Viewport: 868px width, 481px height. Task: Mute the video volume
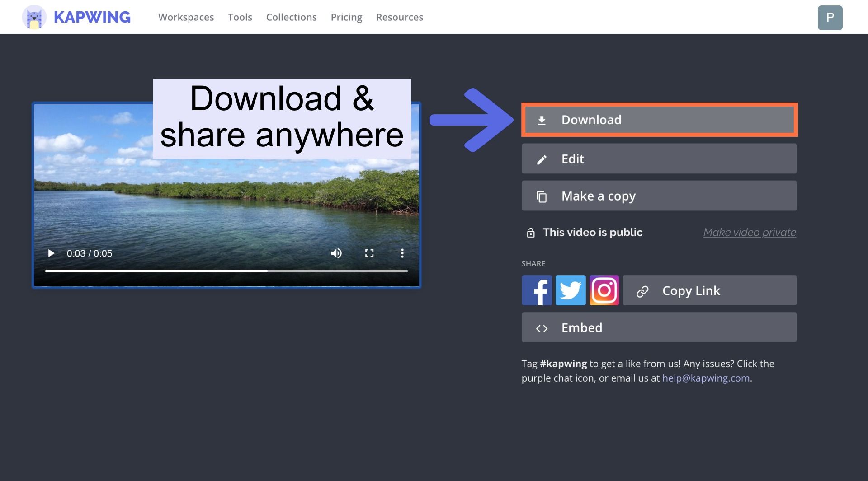tap(336, 253)
